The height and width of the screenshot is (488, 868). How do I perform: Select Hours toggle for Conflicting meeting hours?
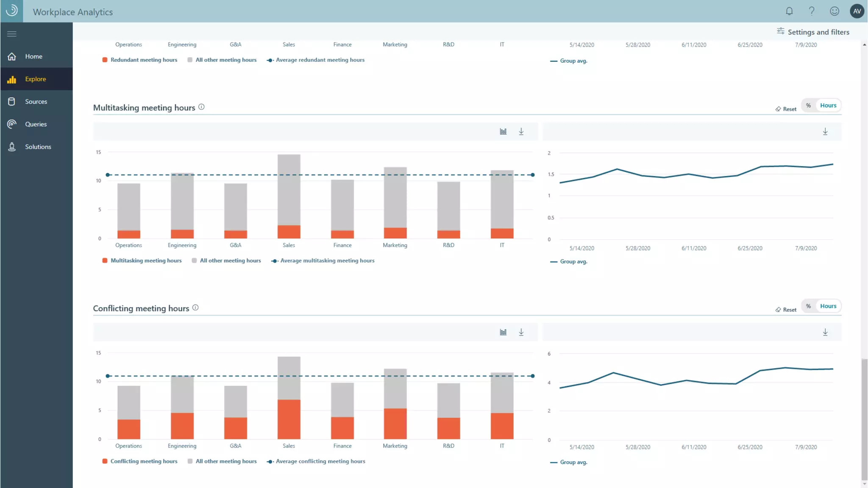tap(828, 306)
